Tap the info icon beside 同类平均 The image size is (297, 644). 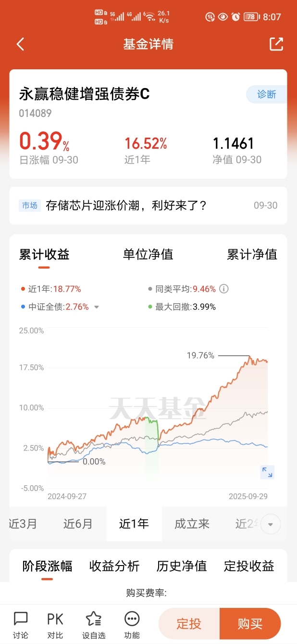pyautogui.click(x=223, y=289)
